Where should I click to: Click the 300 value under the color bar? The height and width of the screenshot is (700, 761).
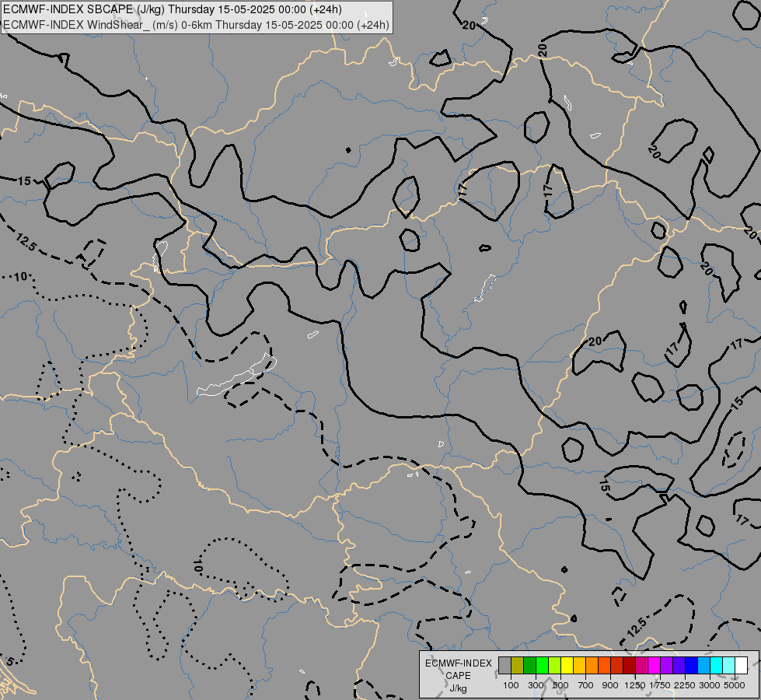[x=536, y=685]
